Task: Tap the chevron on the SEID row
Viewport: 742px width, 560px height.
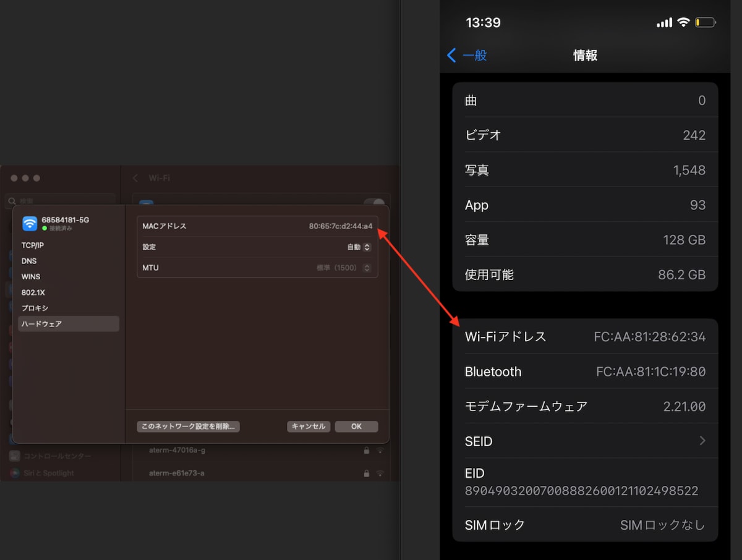Action: 702,441
